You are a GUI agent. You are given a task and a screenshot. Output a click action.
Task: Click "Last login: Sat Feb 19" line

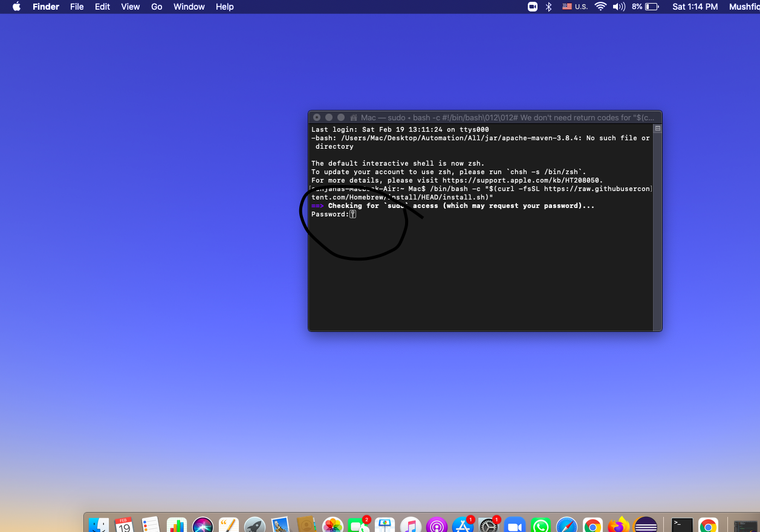pos(400,129)
